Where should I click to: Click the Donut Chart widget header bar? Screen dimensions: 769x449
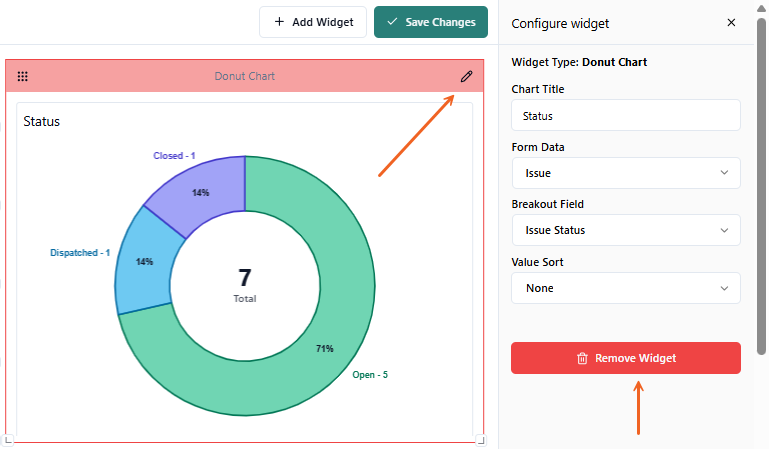[x=244, y=76]
